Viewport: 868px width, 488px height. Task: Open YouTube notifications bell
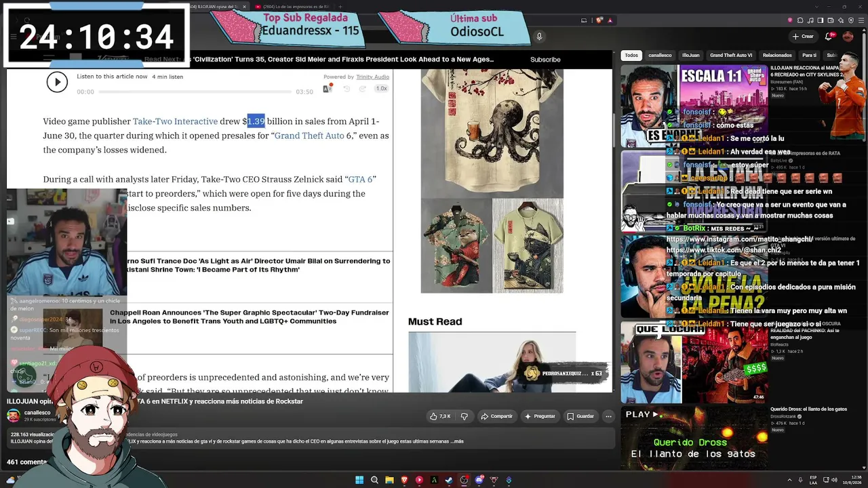829,37
